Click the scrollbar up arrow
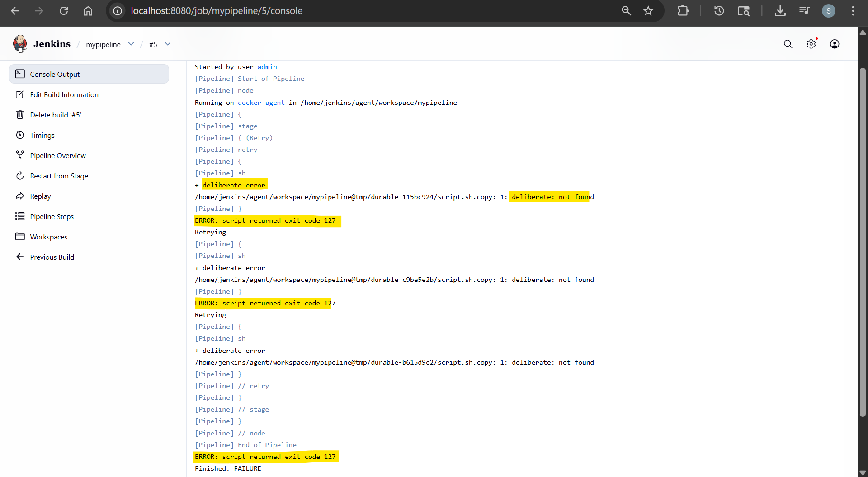The width and height of the screenshot is (868, 477). tap(863, 33)
